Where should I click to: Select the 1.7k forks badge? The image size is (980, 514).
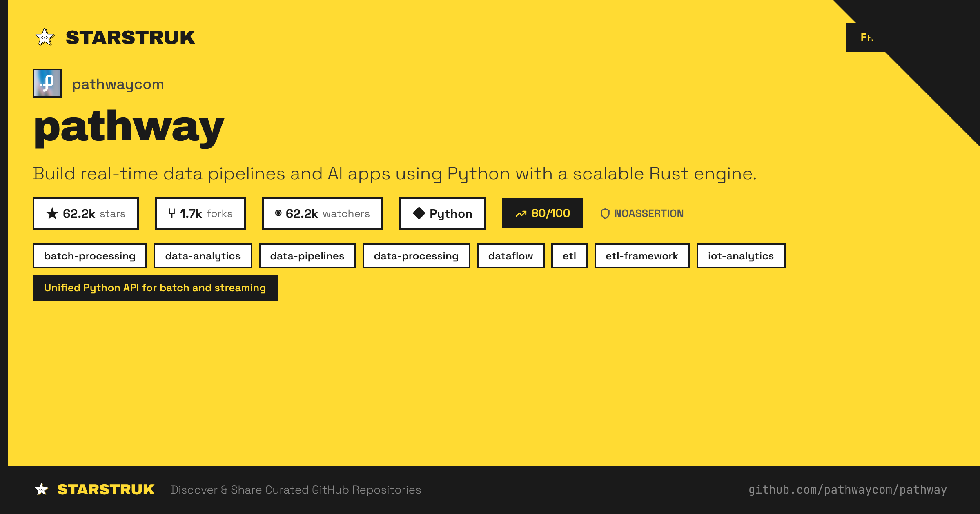tap(200, 214)
